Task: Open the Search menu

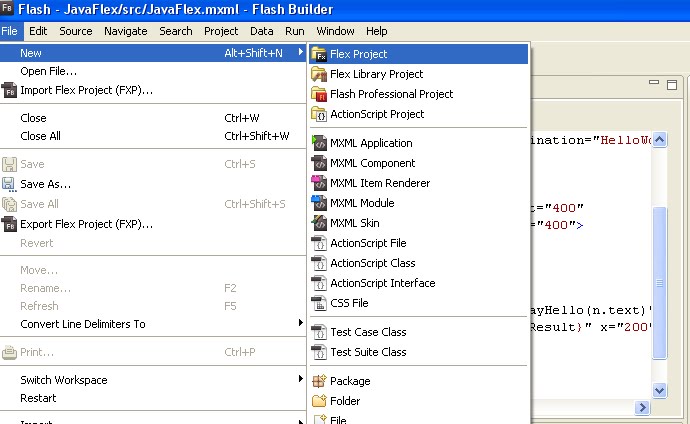Action: click(176, 31)
